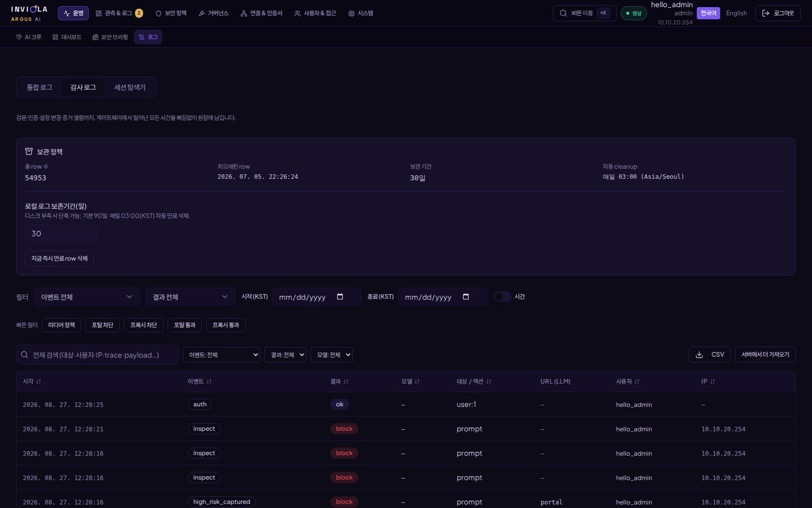
Task: Click the notification badge 2 on 관측 & 로그
Action: 139,13
